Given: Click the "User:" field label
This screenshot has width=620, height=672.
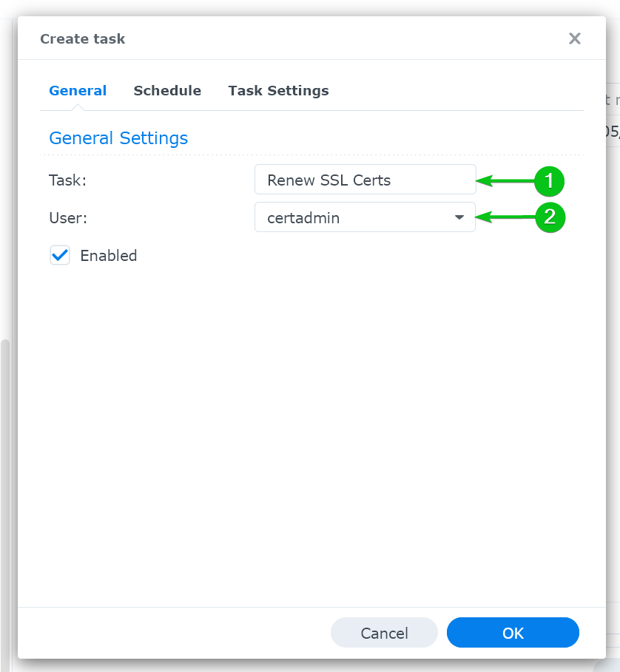Looking at the screenshot, I should tap(68, 217).
